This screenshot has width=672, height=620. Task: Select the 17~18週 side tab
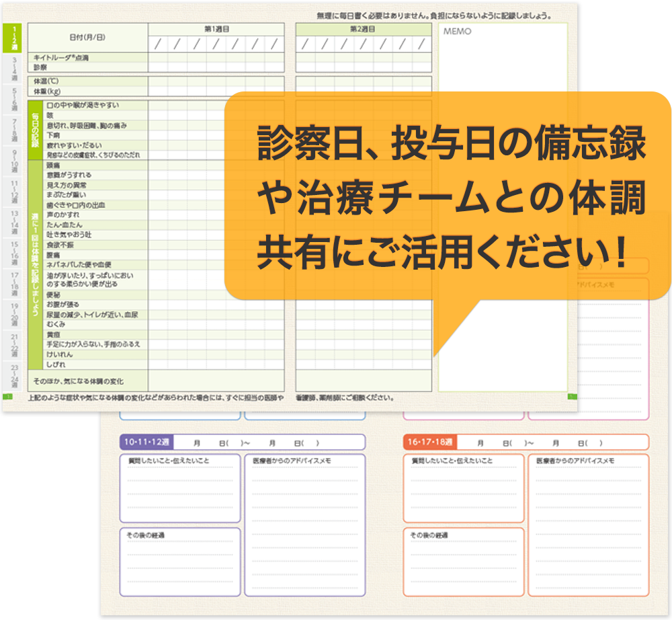(x=13, y=284)
